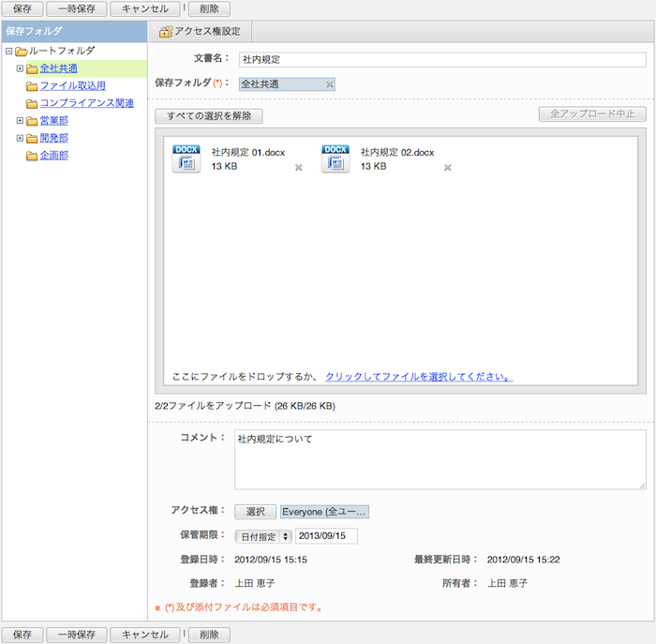656x644 pixels.
Task: Clear 全社共通 folder tag with its X
Action: pyautogui.click(x=329, y=84)
